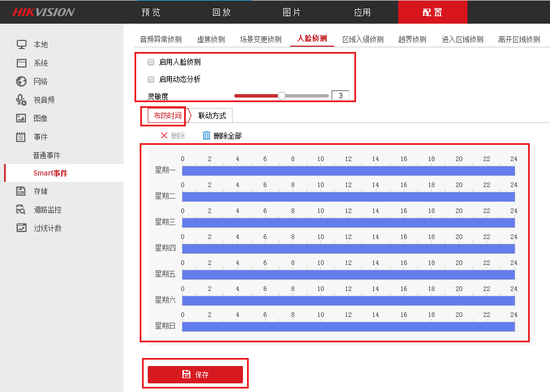Open the 回放 top menu

click(x=221, y=12)
